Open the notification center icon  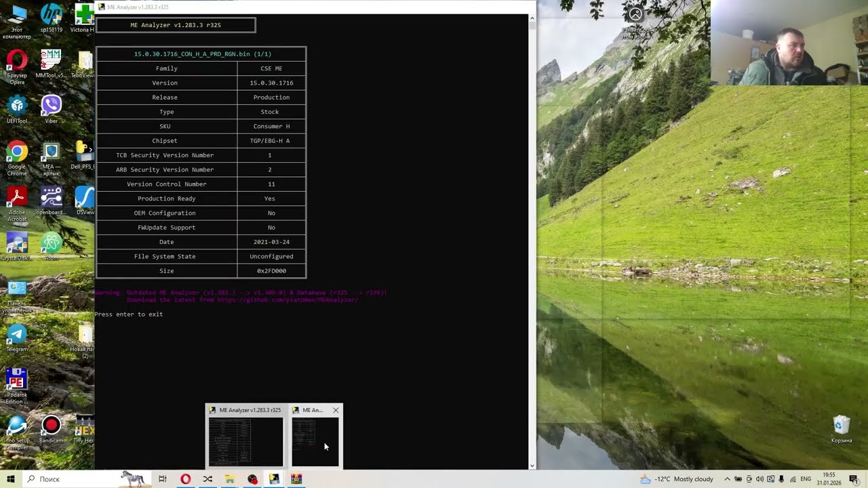pyautogui.click(x=854, y=479)
